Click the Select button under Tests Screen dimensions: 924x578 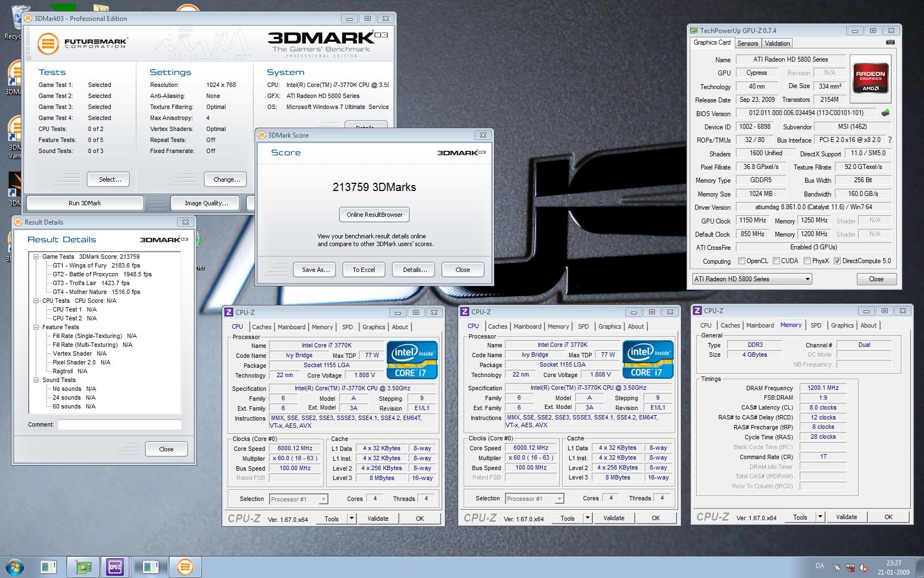pyautogui.click(x=108, y=179)
